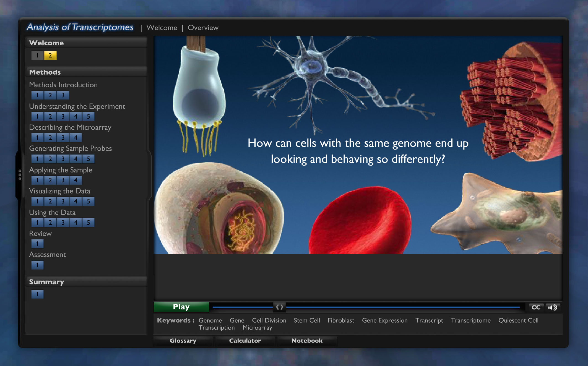Open Visualizing the Data page 1

tap(37, 201)
